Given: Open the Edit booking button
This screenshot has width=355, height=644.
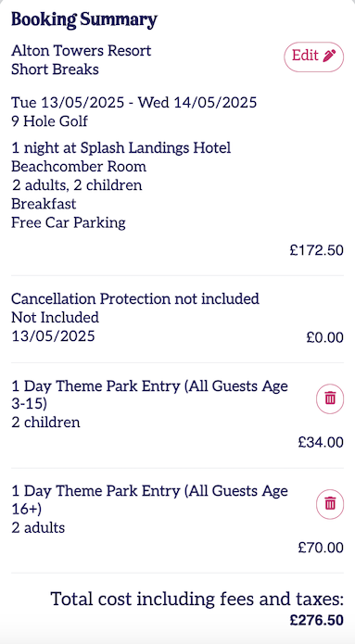Looking at the screenshot, I should click(313, 57).
